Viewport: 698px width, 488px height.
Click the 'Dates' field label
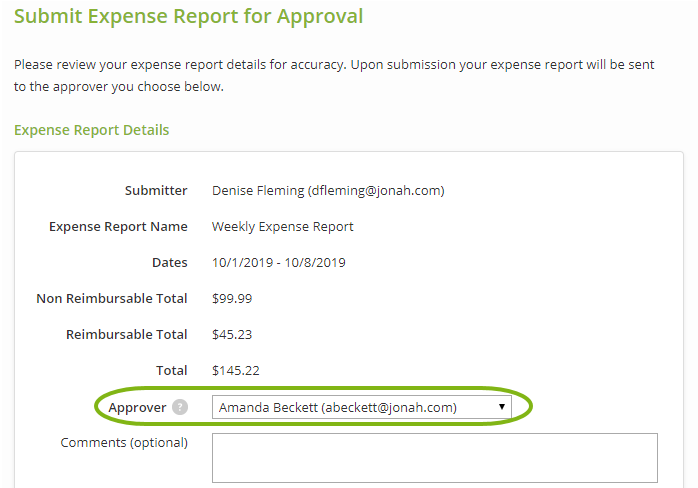coord(170,263)
